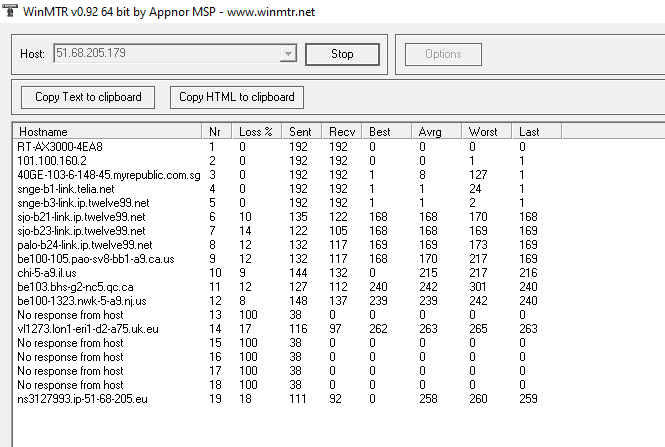Click the Last column header
665x447 pixels.
pyautogui.click(x=536, y=131)
